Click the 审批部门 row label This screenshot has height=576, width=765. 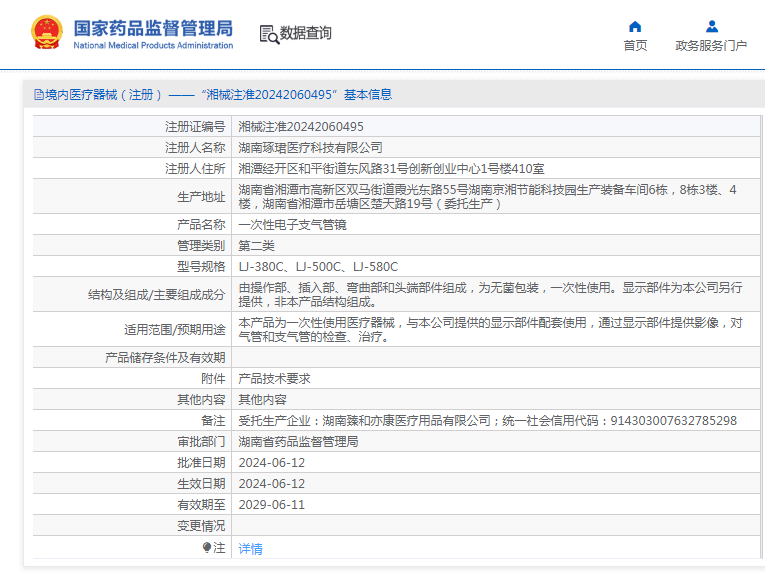(201, 442)
